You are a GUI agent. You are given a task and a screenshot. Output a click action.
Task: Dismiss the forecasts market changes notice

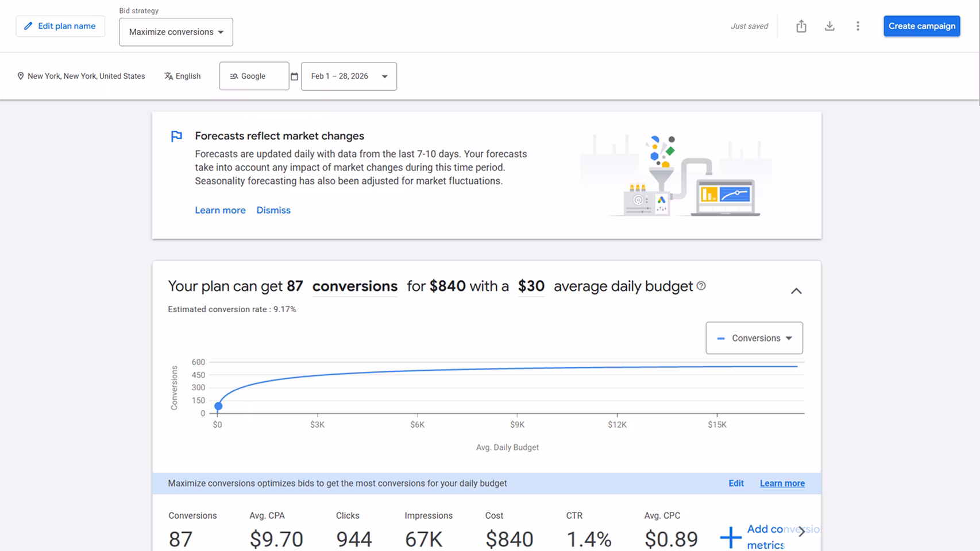click(x=273, y=210)
